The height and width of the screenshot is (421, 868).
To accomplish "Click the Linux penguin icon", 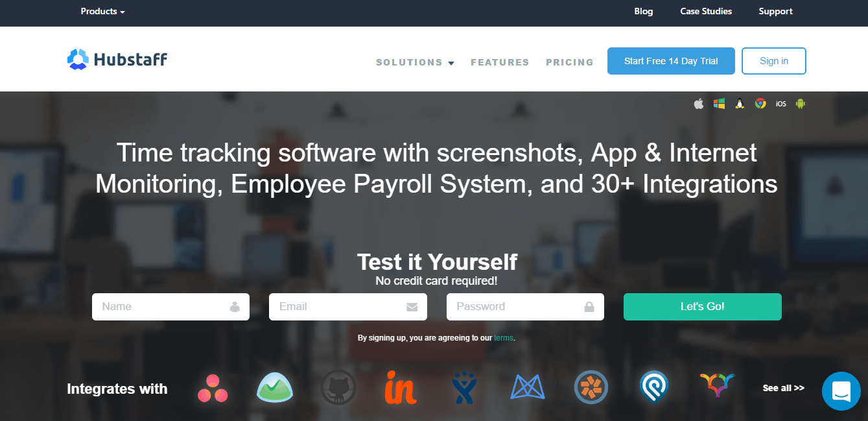I will (739, 103).
